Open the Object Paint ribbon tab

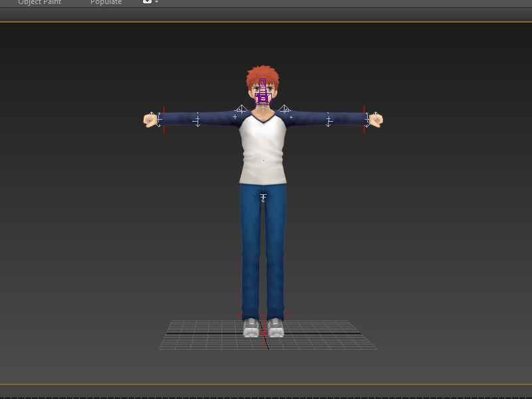(x=39, y=2)
